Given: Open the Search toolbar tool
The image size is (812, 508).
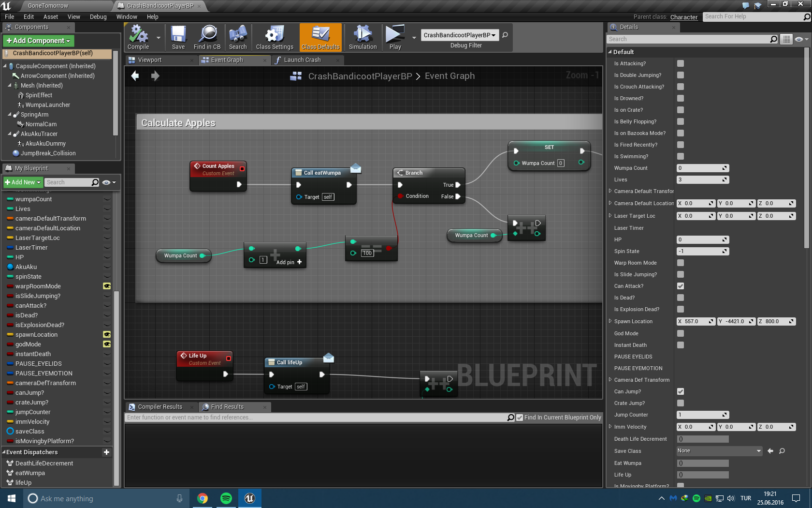Looking at the screenshot, I should point(238,37).
